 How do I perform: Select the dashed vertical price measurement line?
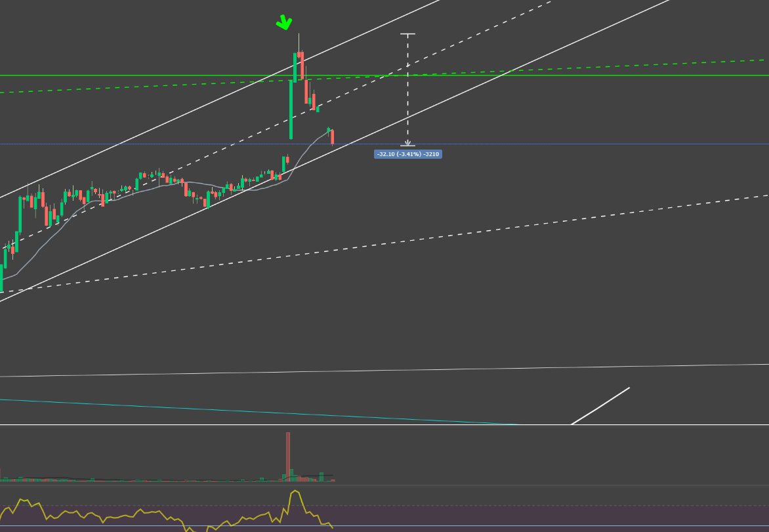(x=407, y=90)
